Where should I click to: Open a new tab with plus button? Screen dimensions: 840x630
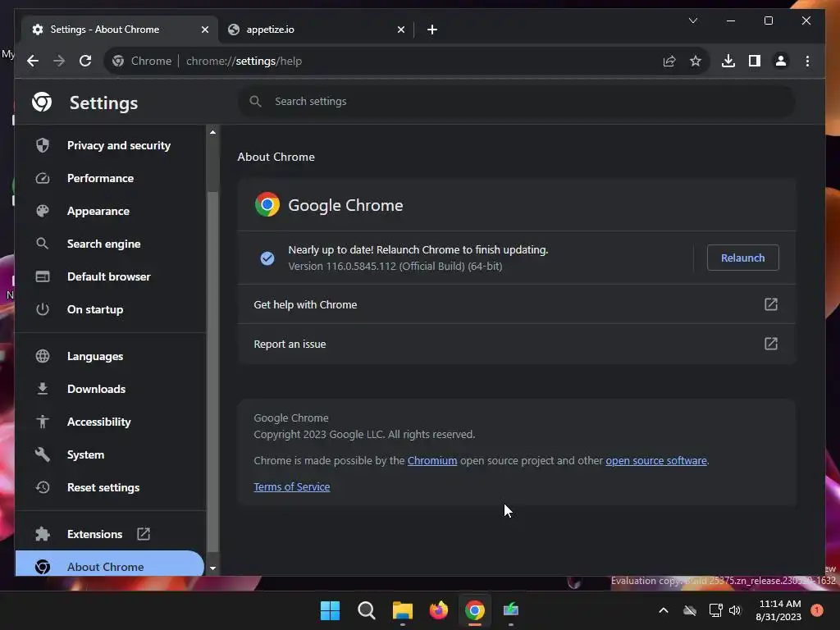pos(432,30)
